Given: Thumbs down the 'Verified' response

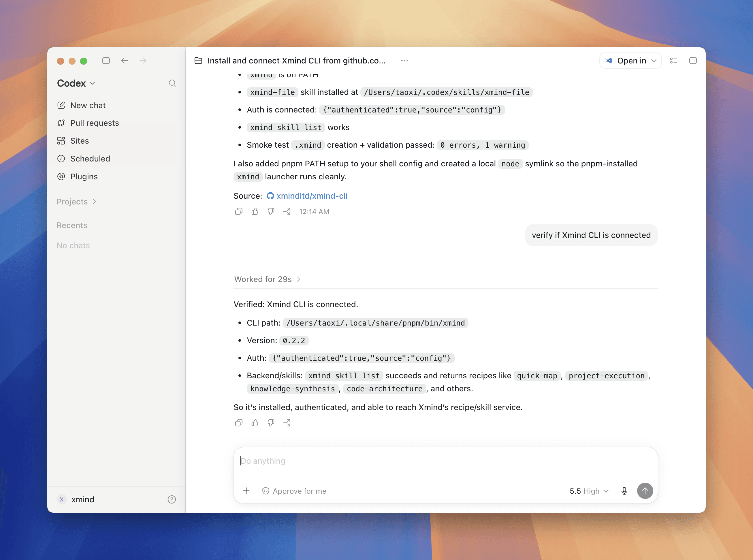Looking at the screenshot, I should pyautogui.click(x=271, y=423).
